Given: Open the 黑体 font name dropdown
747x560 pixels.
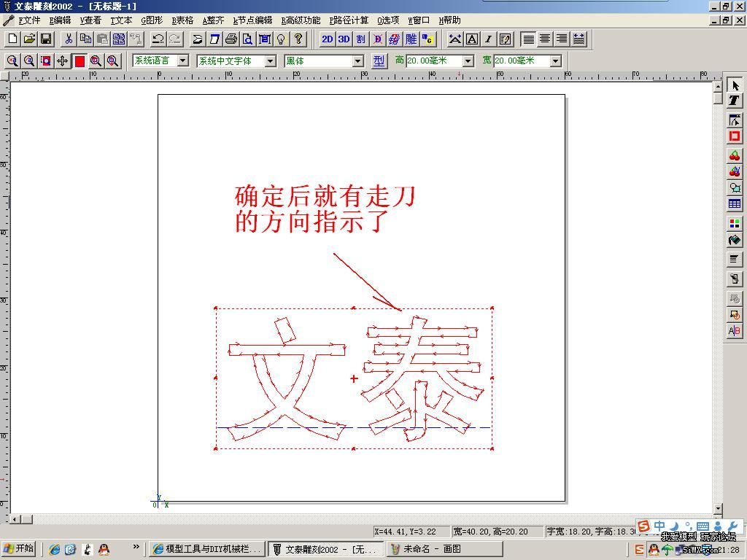Looking at the screenshot, I should pyautogui.click(x=358, y=61).
